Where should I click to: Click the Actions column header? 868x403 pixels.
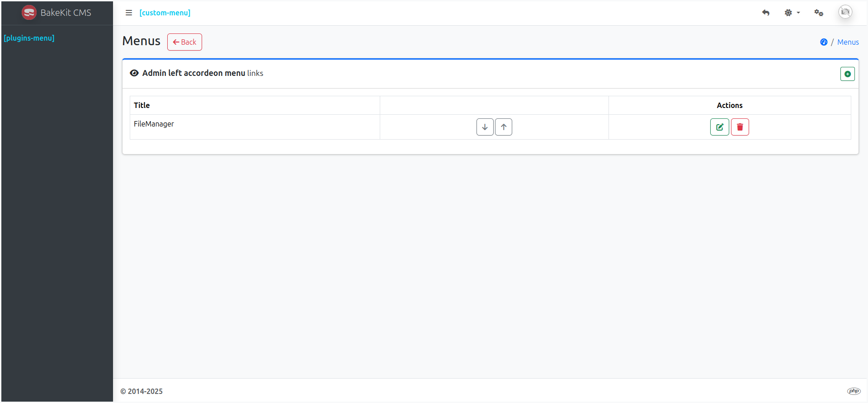[x=730, y=105]
